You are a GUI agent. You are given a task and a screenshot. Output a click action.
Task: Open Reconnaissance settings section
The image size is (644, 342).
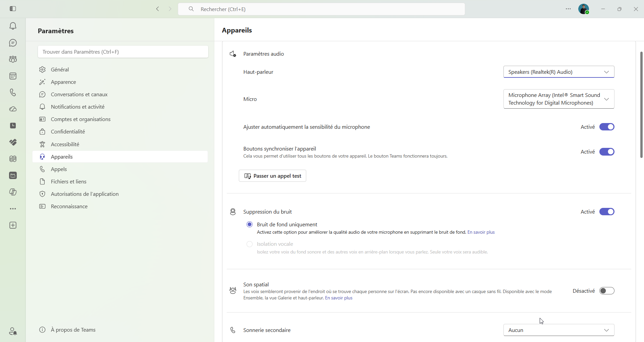120,206
